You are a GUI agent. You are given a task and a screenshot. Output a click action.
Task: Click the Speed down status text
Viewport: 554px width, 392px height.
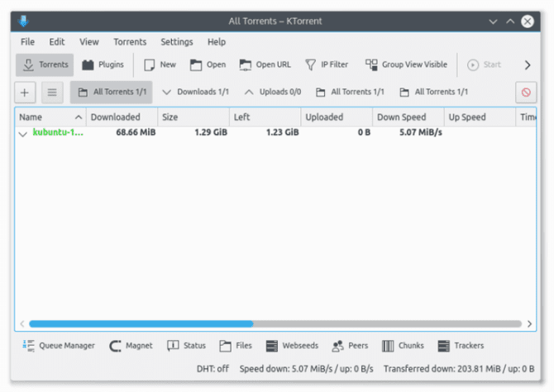click(x=306, y=369)
